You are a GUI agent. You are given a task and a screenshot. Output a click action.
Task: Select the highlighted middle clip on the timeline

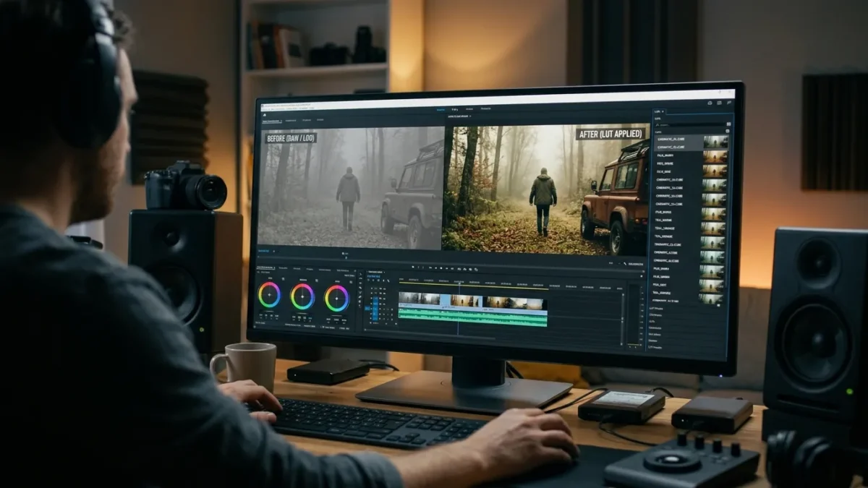coord(461,301)
